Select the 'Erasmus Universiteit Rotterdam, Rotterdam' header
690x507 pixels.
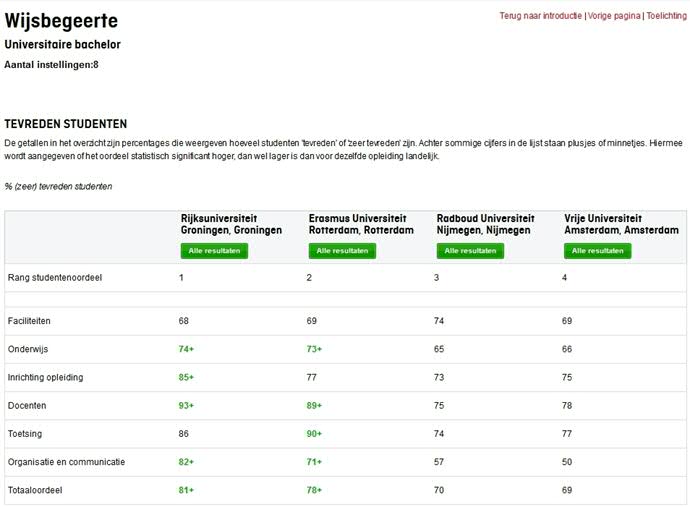coord(361,224)
